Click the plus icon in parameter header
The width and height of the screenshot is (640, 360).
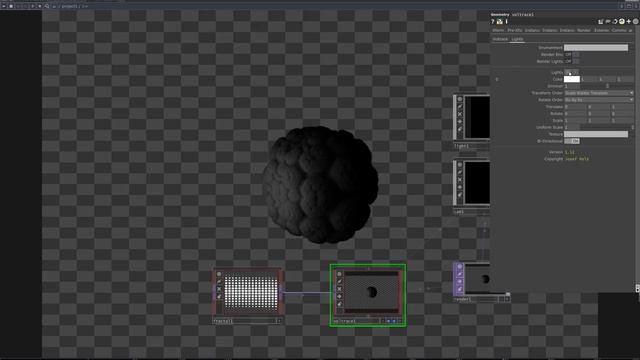point(629,22)
